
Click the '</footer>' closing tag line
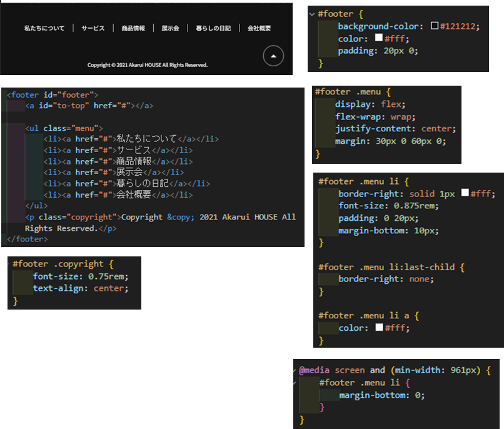(x=28, y=239)
